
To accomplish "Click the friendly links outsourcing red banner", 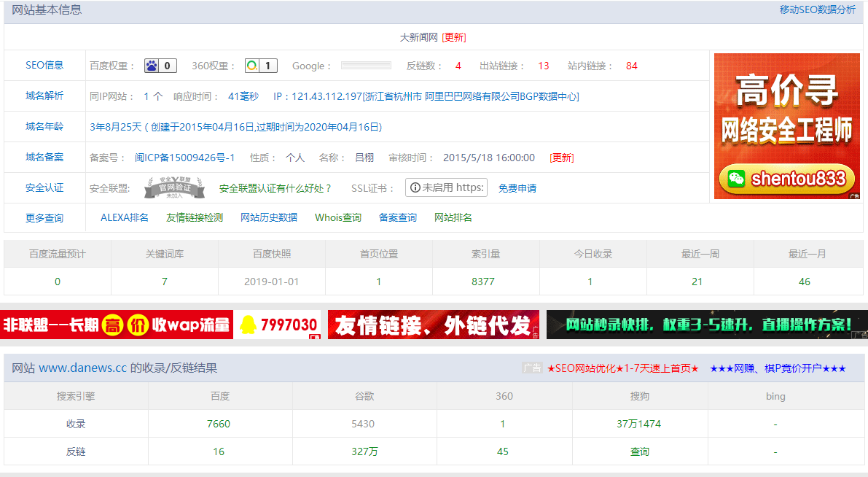I will pos(433,325).
